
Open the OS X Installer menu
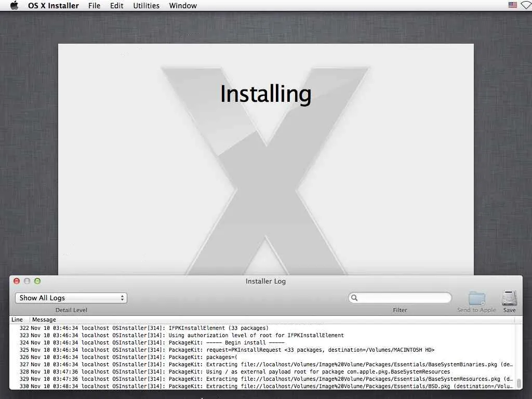pos(54,6)
